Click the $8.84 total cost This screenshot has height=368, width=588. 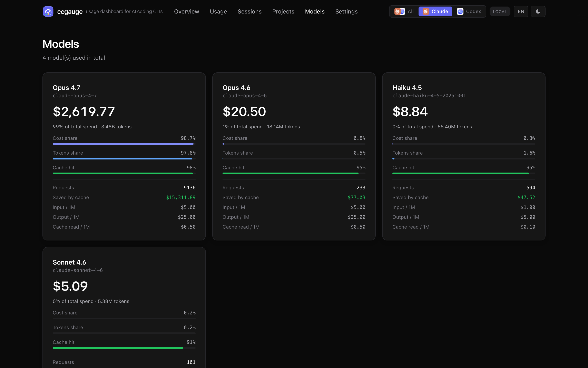410,111
